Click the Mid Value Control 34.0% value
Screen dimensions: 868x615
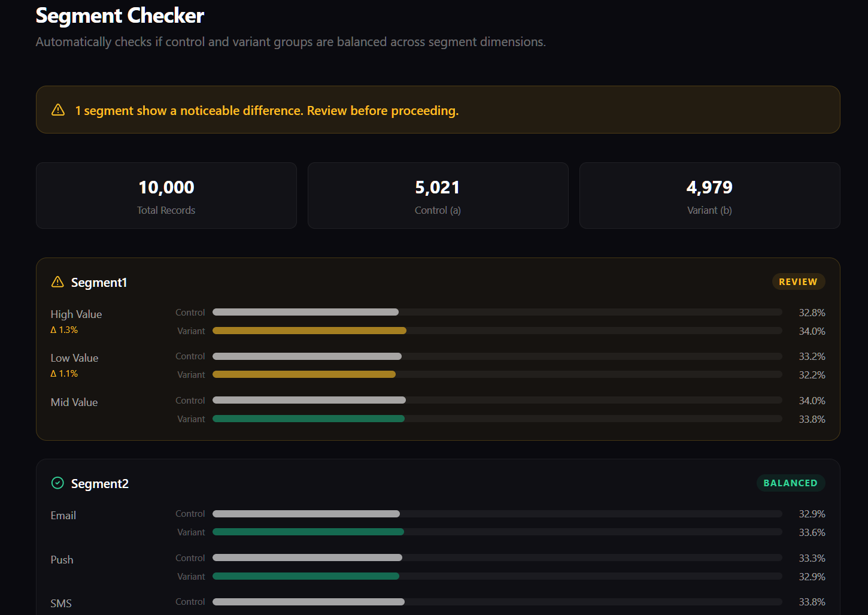812,401
